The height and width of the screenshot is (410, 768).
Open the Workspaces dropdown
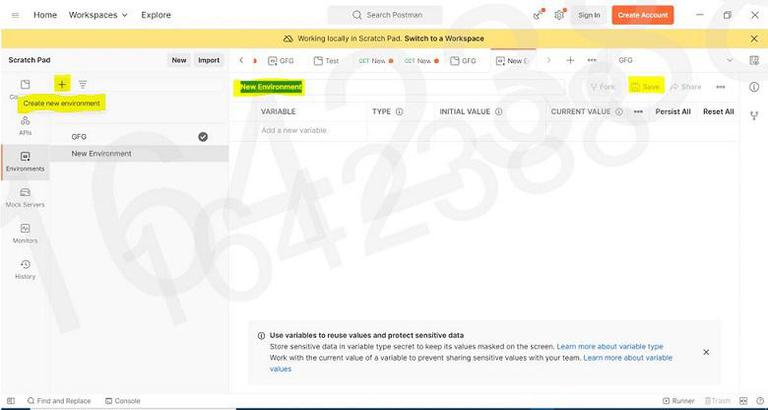[98, 15]
